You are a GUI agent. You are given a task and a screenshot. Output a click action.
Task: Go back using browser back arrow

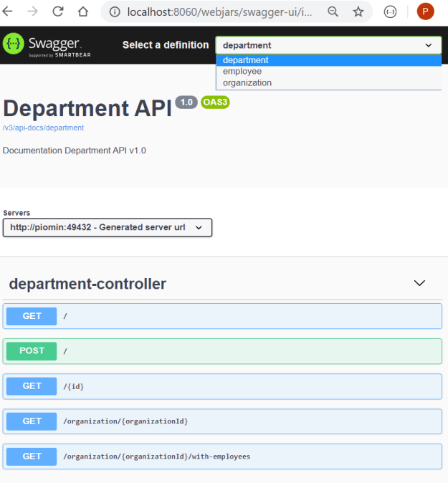pyautogui.click(x=7, y=11)
